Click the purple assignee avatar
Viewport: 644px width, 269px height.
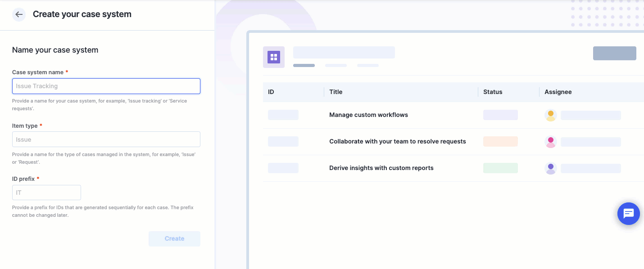pos(551,168)
